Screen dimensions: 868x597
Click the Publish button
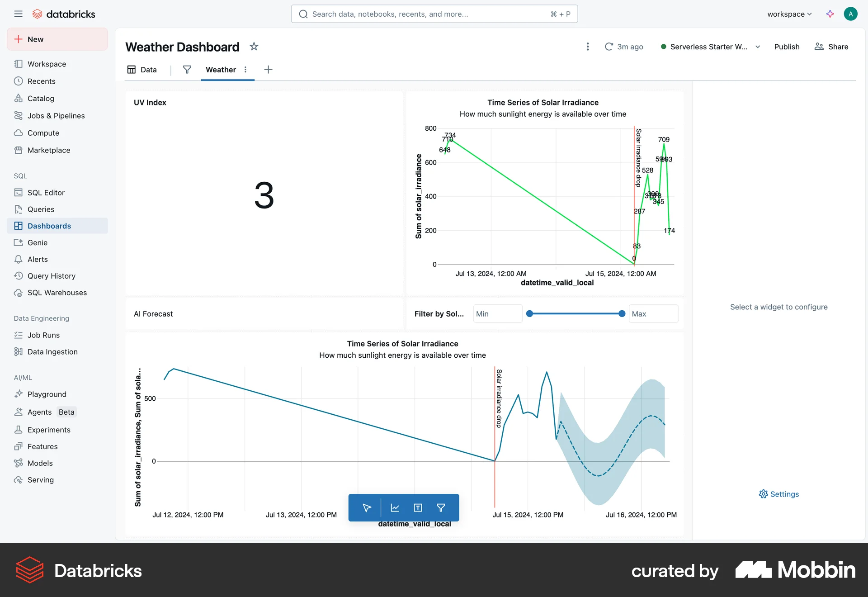(x=787, y=47)
